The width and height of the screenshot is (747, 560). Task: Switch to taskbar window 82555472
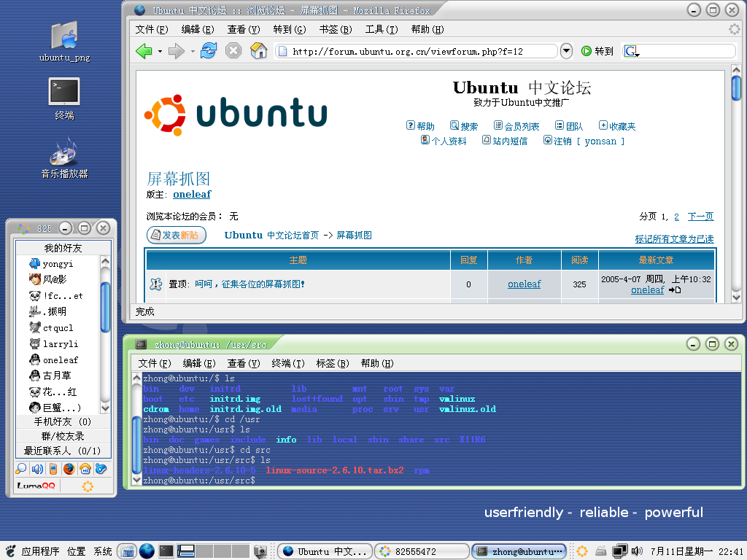422,551
